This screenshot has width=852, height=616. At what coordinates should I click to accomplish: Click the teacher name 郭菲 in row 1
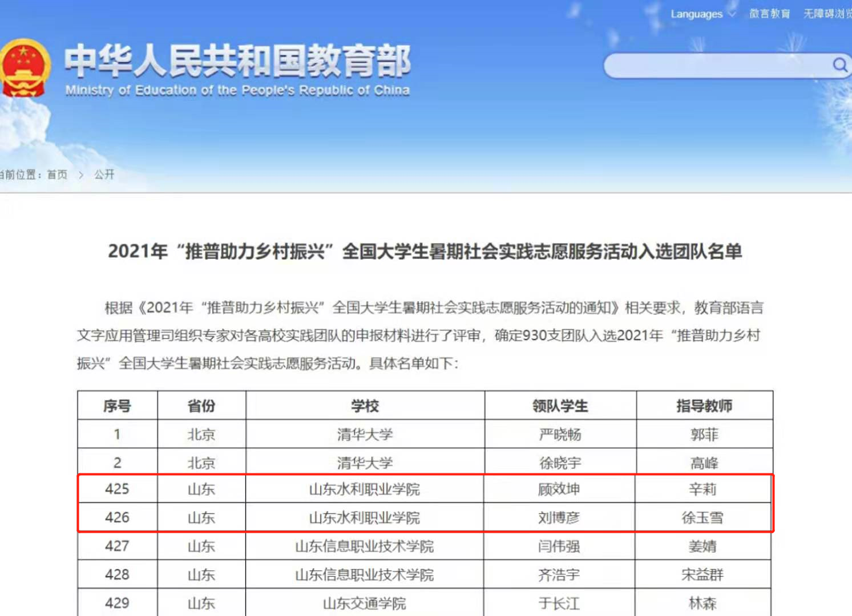(704, 435)
